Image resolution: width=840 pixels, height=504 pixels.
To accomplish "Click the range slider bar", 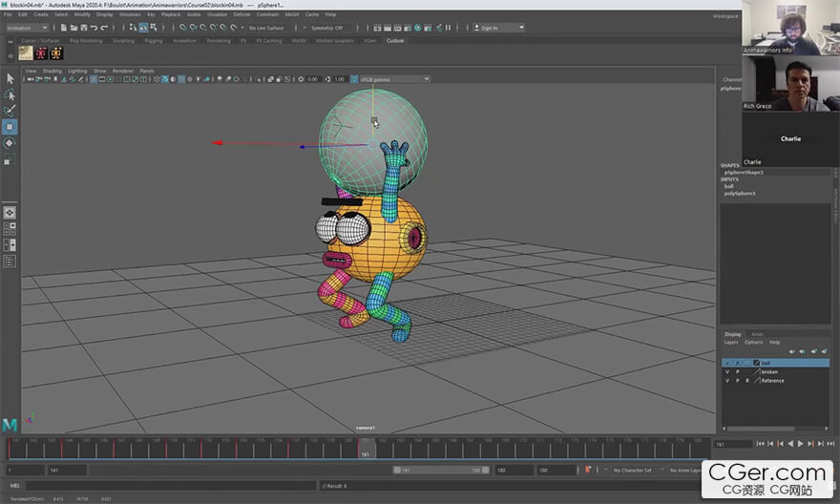I will click(x=441, y=470).
